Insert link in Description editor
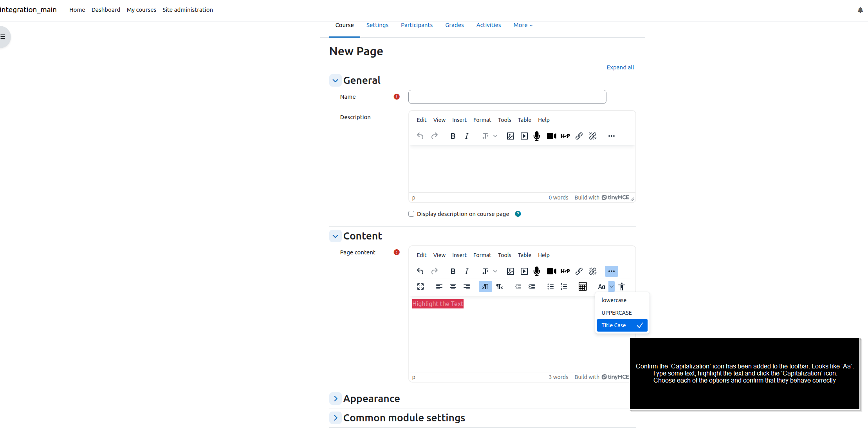The width and height of the screenshot is (868, 428). point(579,136)
